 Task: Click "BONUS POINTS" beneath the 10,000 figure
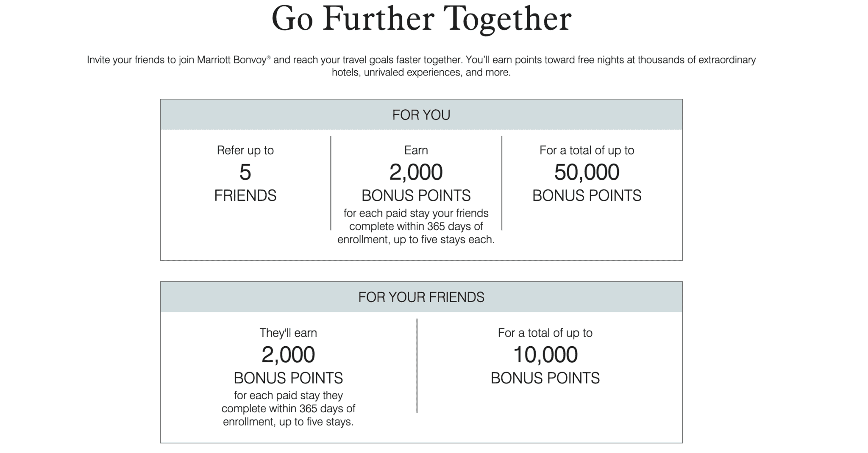[545, 378]
